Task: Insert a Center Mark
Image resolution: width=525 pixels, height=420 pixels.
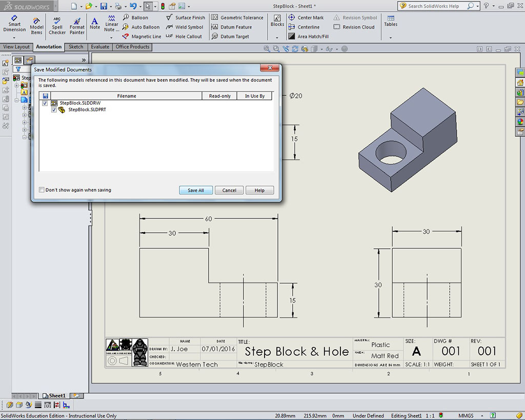Action: 306,17
